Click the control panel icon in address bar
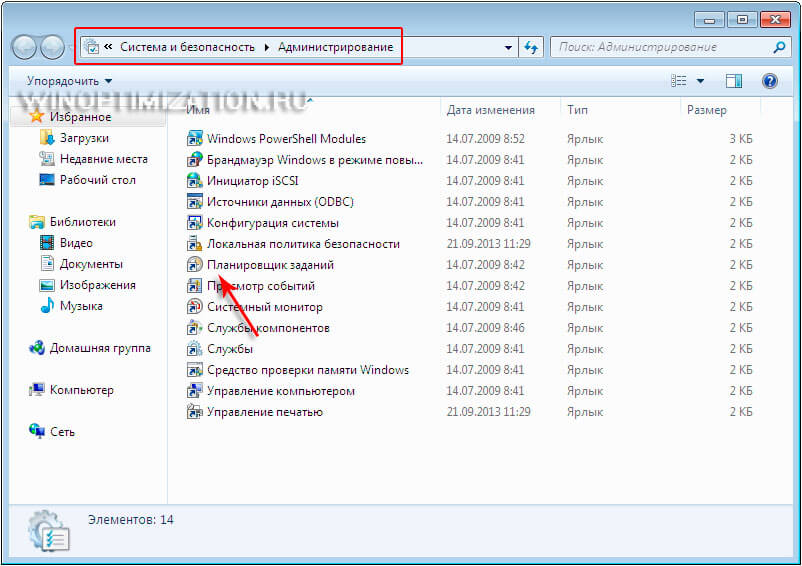 (92, 47)
